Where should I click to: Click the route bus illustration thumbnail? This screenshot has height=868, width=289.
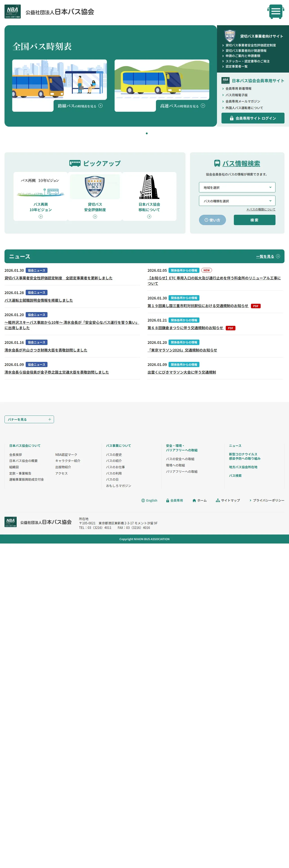60,80
